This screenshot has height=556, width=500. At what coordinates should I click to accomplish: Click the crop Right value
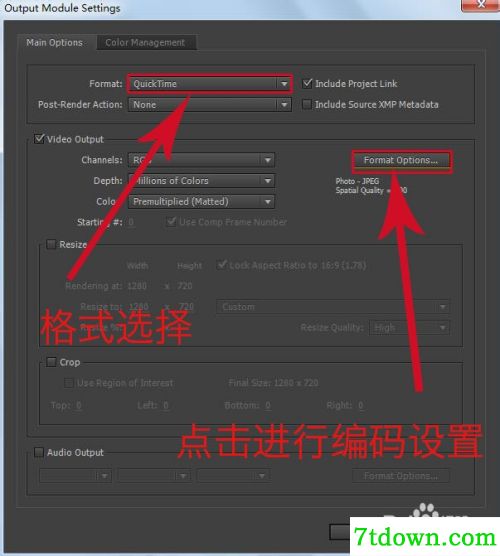361,405
